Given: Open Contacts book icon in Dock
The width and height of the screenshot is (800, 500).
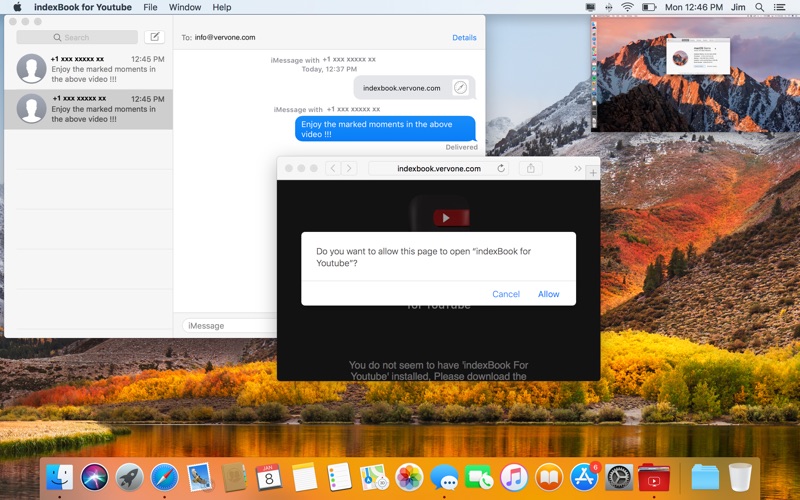Looking at the screenshot, I should point(234,478).
